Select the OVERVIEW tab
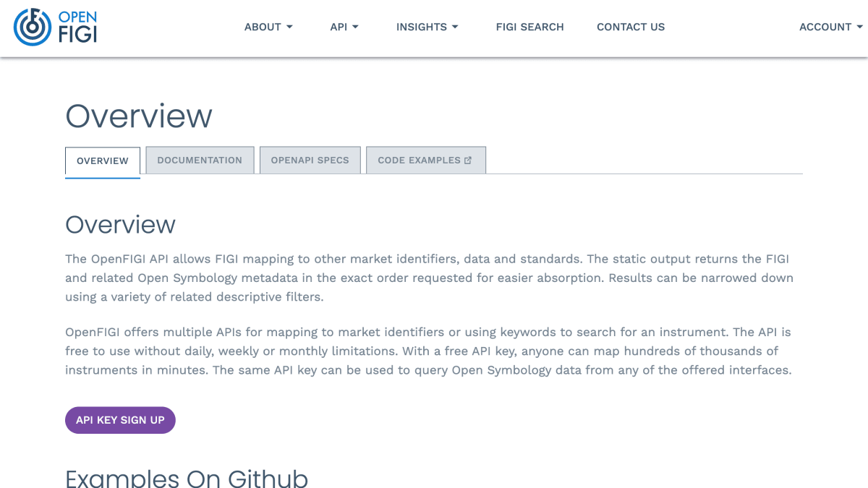The width and height of the screenshot is (868, 488). tap(103, 161)
